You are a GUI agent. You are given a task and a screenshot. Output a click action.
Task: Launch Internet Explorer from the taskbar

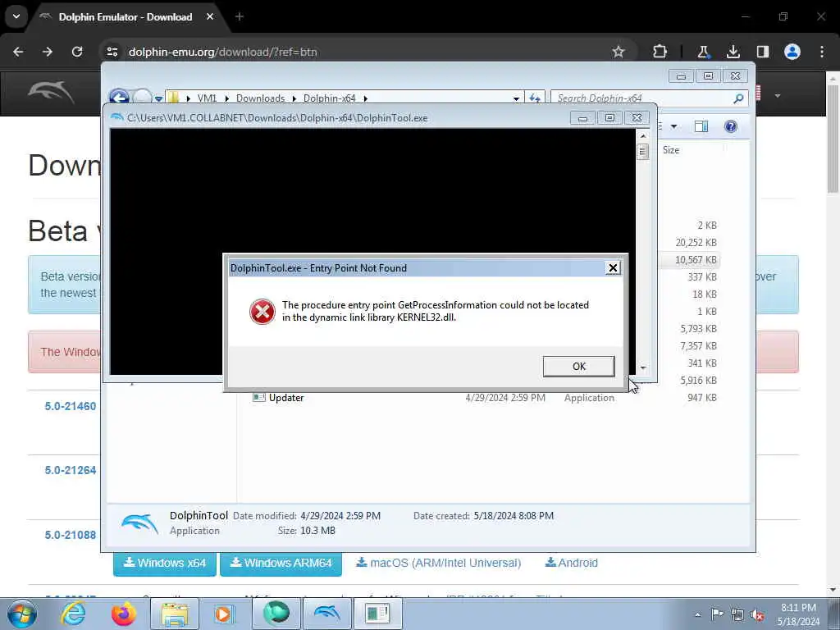tap(72, 614)
